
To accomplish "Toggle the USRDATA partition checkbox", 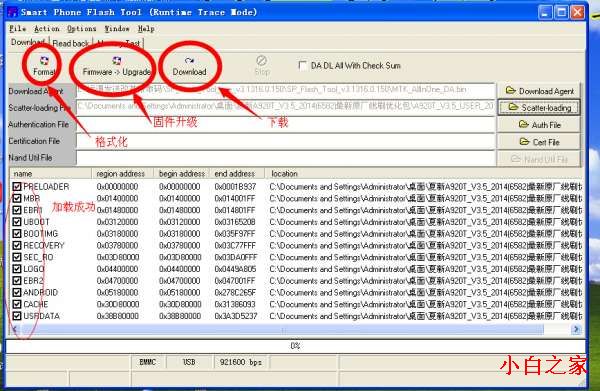I will 16,316.
